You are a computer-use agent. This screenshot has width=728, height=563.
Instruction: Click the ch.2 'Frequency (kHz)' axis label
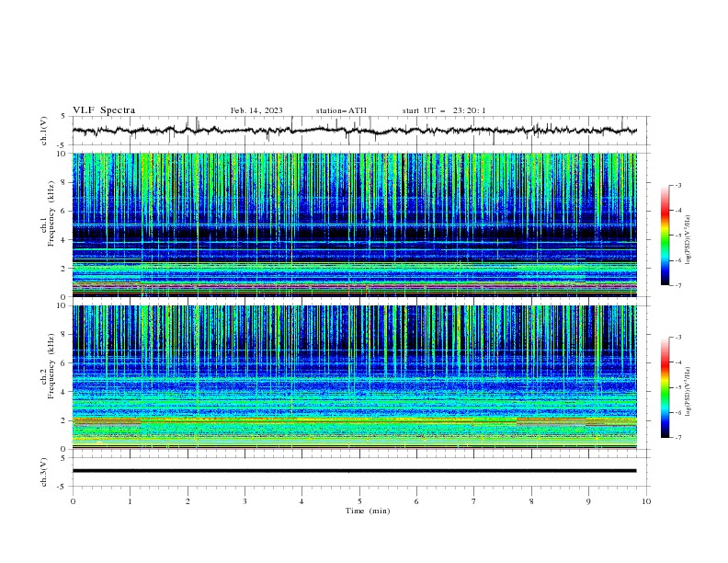click(51, 366)
